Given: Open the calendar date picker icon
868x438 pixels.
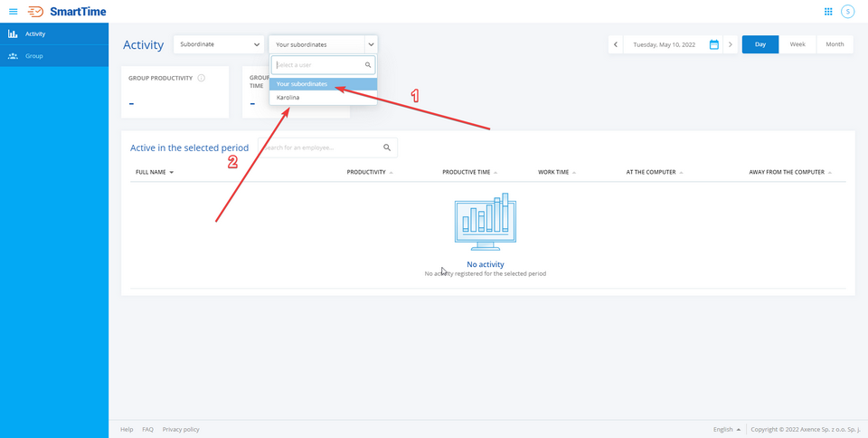Looking at the screenshot, I should tap(713, 44).
